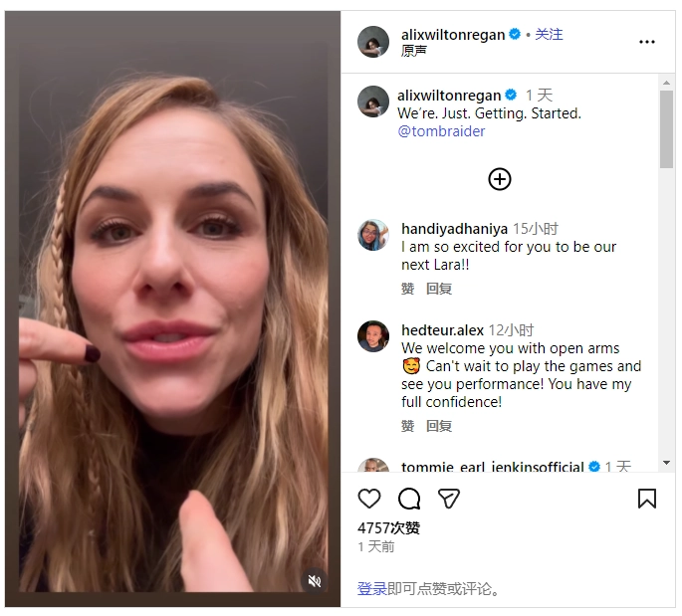682x616 pixels.
Task: Open alixwiltonregan header profile picture
Action: [372, 42]
